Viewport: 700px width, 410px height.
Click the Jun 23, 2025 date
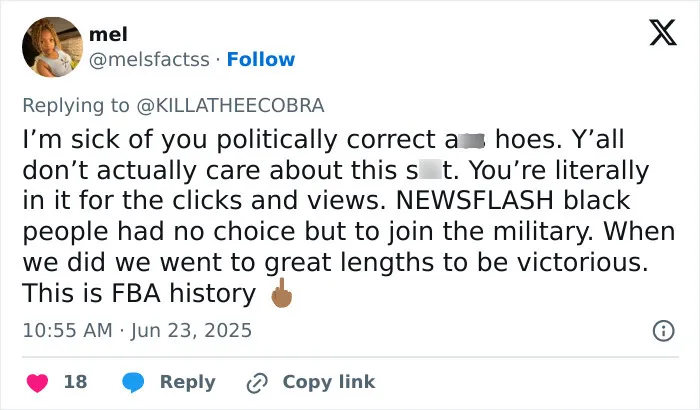[192, 331]
